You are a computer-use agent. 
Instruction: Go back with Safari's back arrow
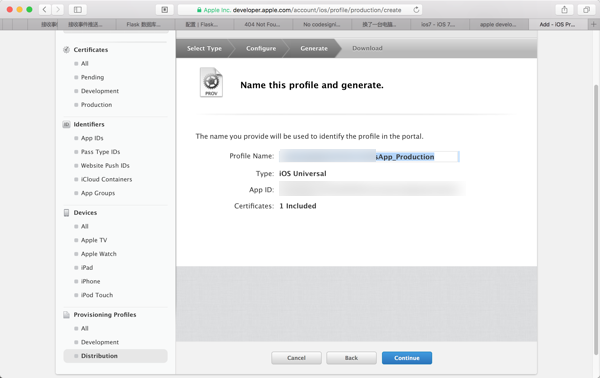[x=44, y=10]
